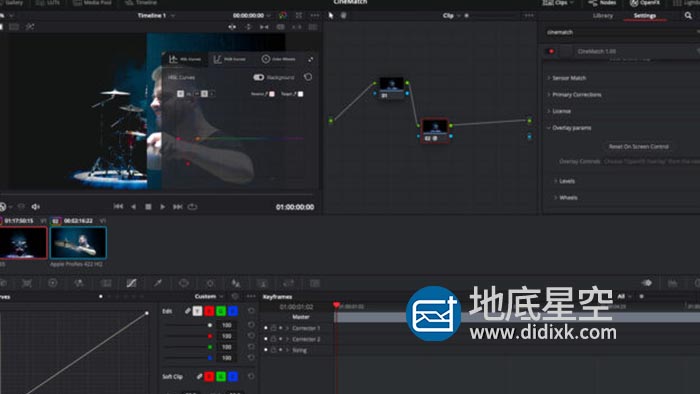Toggle the Nodes panel button
The height and width of the screenshot is (394, 700).
[602, 3]
